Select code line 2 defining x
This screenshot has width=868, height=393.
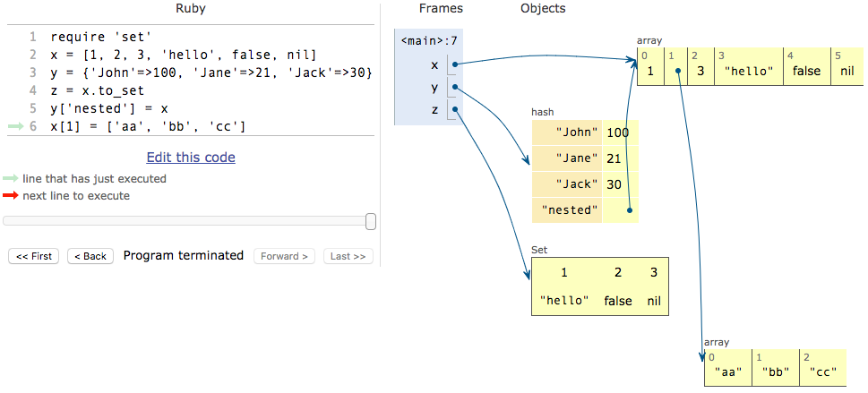[x=183, y=55]
